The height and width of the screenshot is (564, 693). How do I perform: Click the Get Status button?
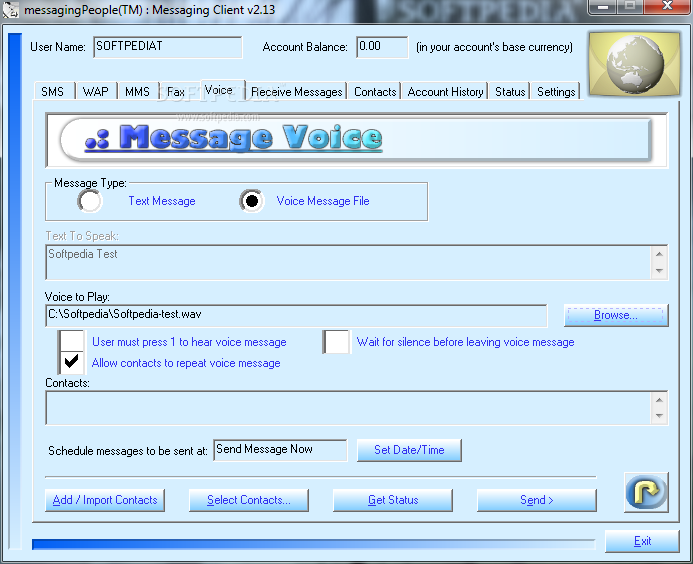click(x=393, y=500)
